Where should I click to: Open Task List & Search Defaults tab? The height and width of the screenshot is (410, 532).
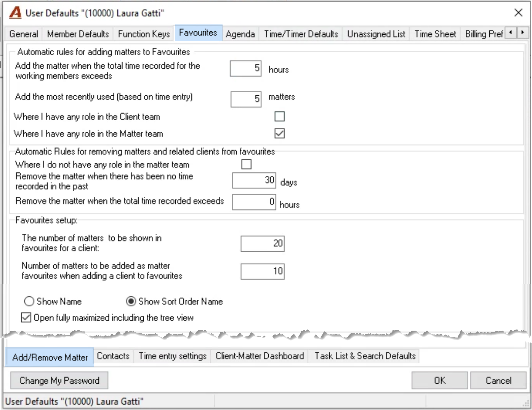365,356
